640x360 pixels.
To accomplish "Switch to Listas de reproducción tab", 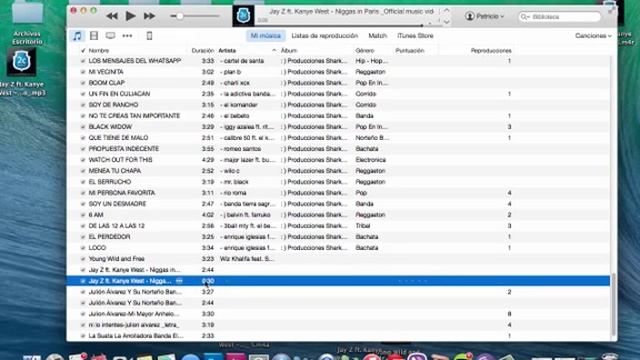I will tap(324, 36).
